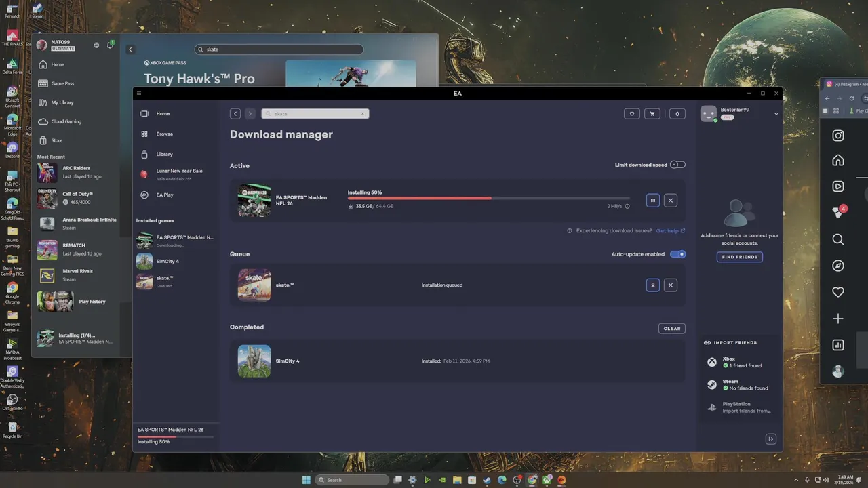868x488 pixels.
Task: Click the download speed info icon
Action: coord(627,207)
